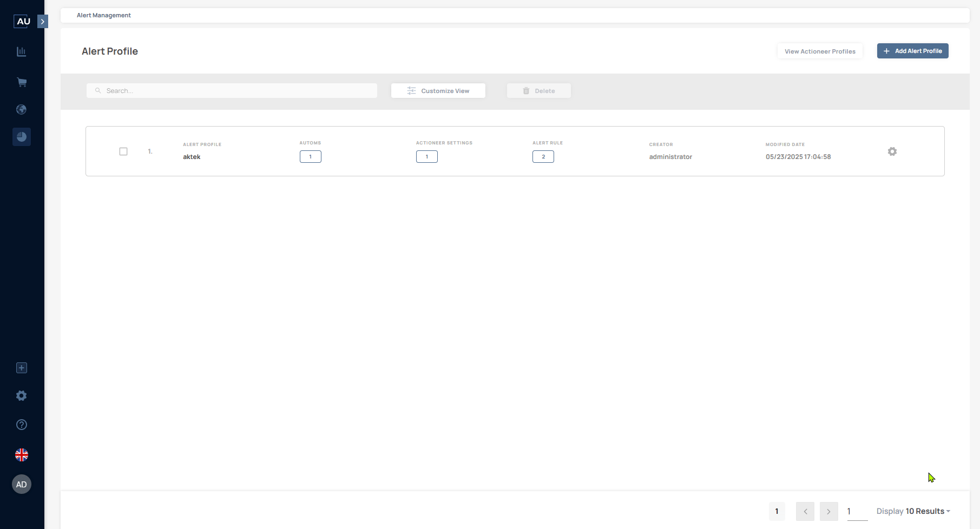Click the plus box sidebar icon
The width and height of the screenshot is (980, 529).
tap(22, 368)
